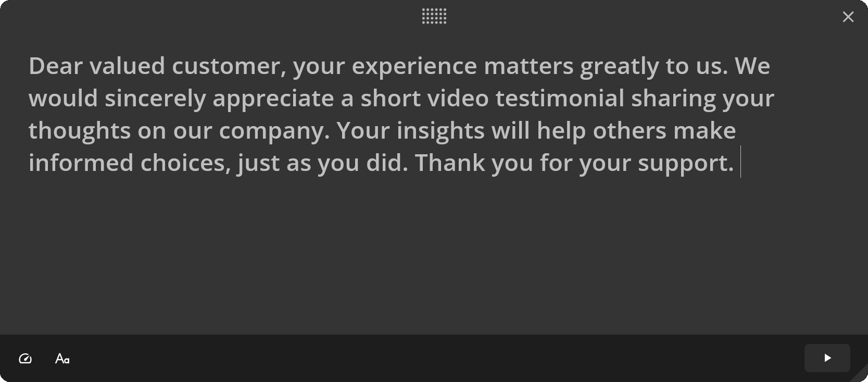Click the grid of dots above the script
The height and width of the screenshot is (382, 868).
click(434, 16)
